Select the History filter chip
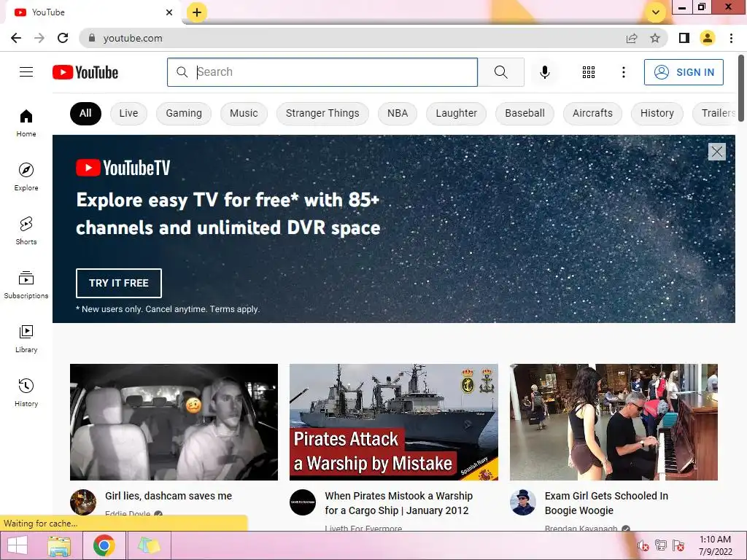Viewport: 747px width, 560px height. 657,113
